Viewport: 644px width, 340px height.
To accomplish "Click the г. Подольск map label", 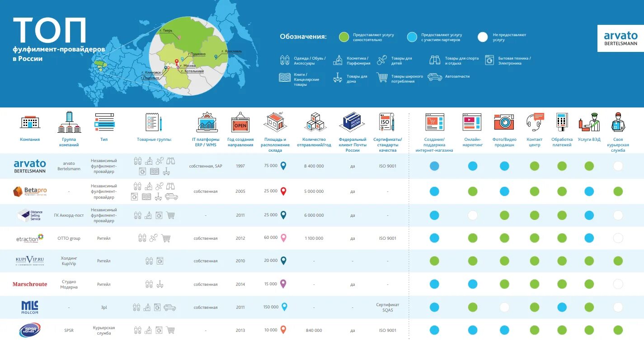I will coord(150,78).
